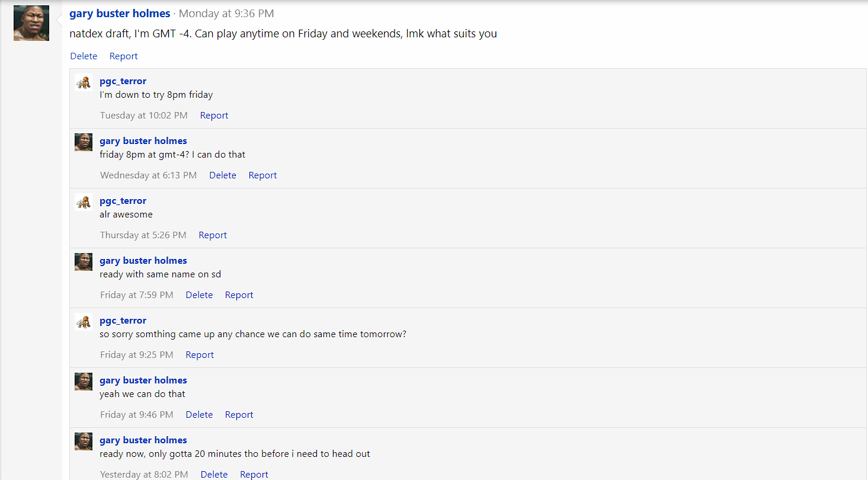Open pgc_terror username on alr awesome comment
The width and height of the screenshot is (868, 480).
[123, 200]
